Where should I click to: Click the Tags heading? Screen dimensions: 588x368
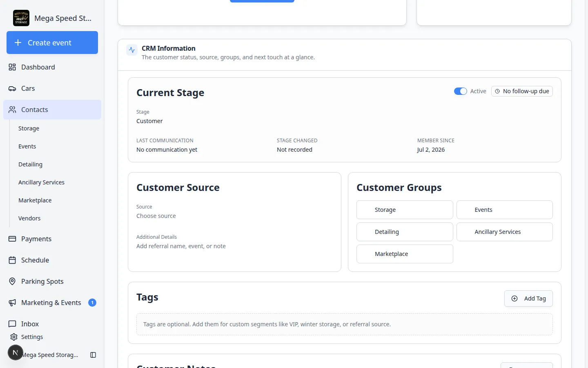click(147, 297)
